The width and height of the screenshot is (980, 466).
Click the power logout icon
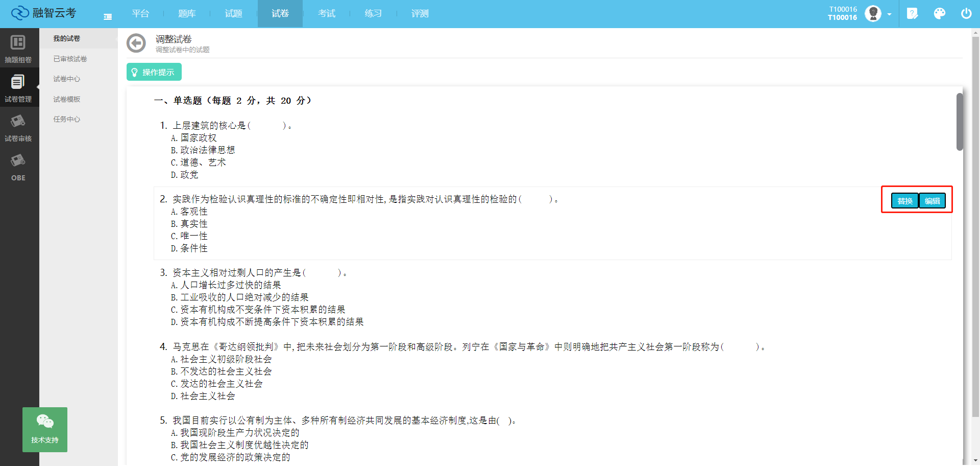coord(966,14)
